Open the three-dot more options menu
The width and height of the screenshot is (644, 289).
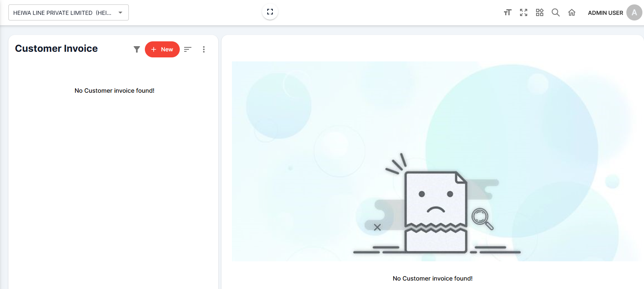tap(204, 49)
